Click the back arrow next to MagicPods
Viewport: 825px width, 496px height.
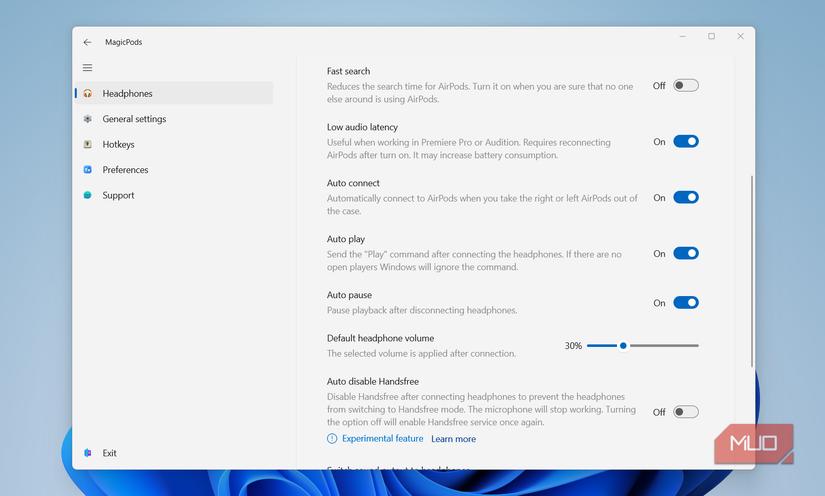pos(87,42)
